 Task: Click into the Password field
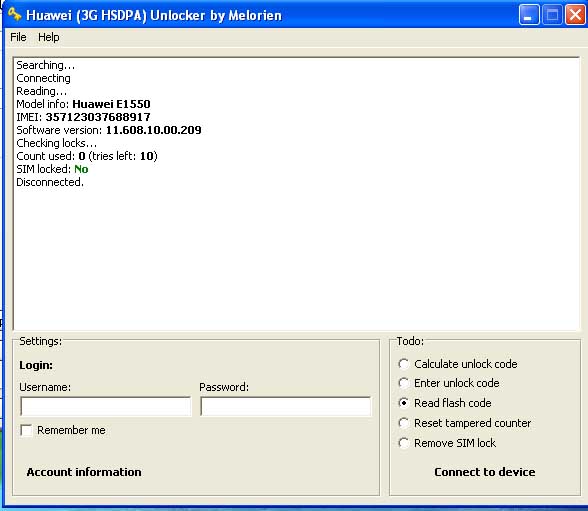286,406
